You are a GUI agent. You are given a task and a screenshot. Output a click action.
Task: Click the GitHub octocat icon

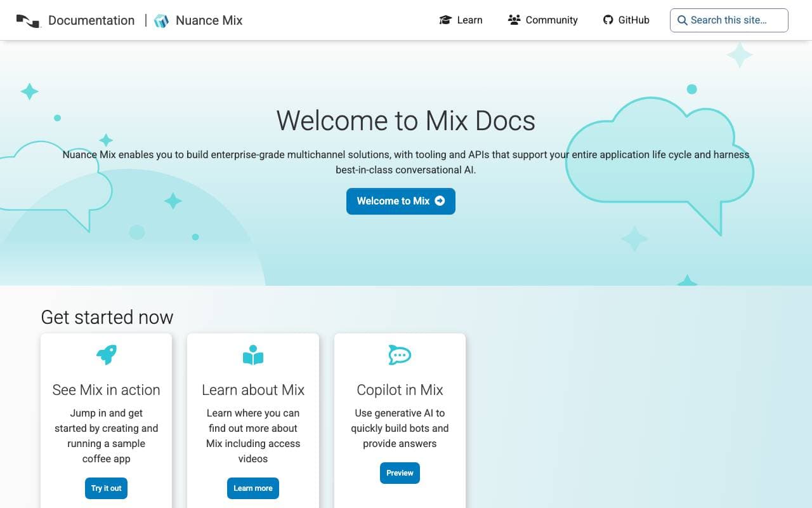coord(608,20)
